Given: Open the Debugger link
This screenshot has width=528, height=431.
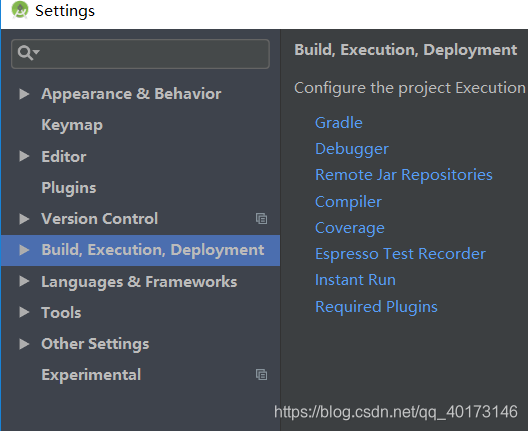Looking at the screenshot, I should (352, 149).
